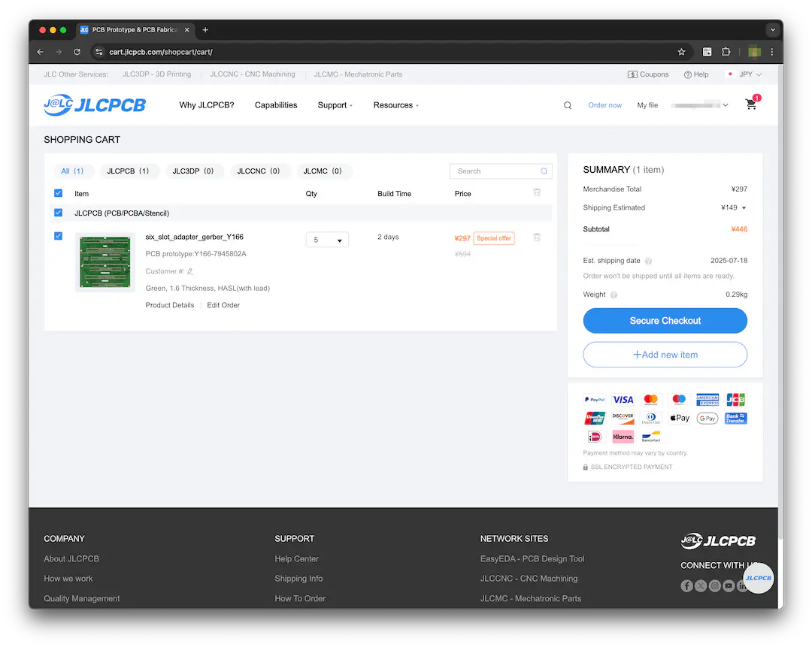Open My file link
812x647 pixels.
647,105
